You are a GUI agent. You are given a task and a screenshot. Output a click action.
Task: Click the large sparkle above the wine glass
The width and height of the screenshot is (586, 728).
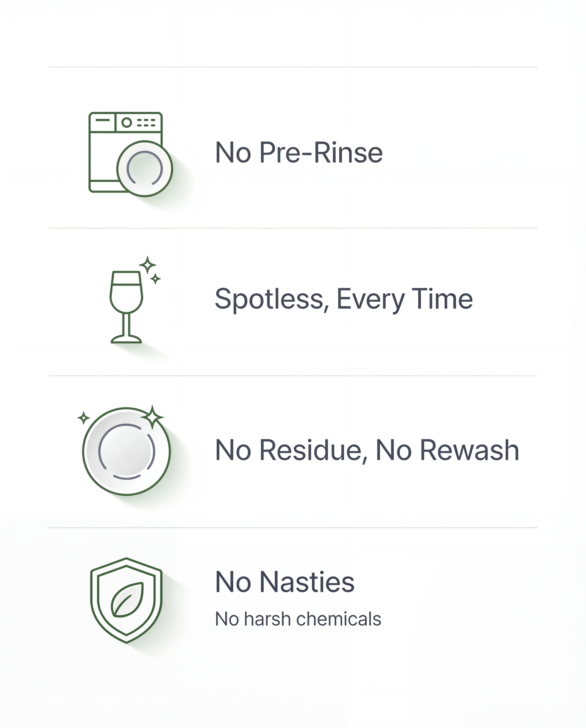click(147, 264)
